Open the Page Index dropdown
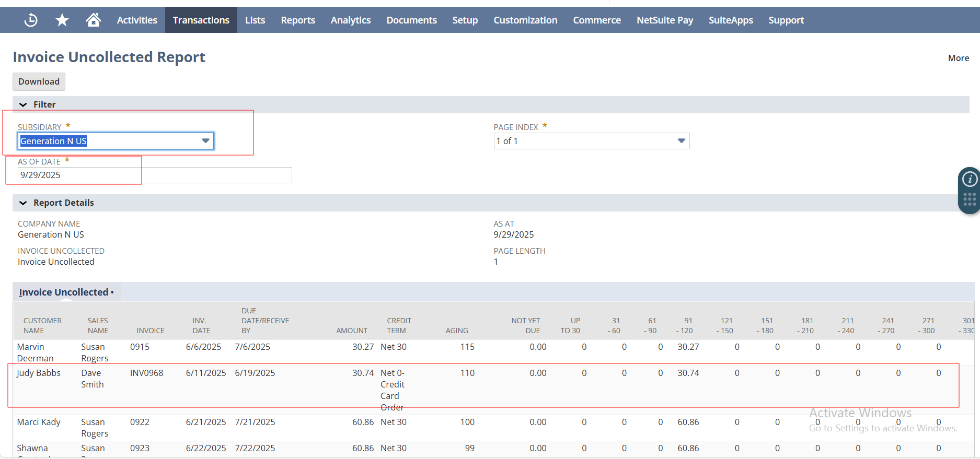980x459 pixels. point(681,141)
